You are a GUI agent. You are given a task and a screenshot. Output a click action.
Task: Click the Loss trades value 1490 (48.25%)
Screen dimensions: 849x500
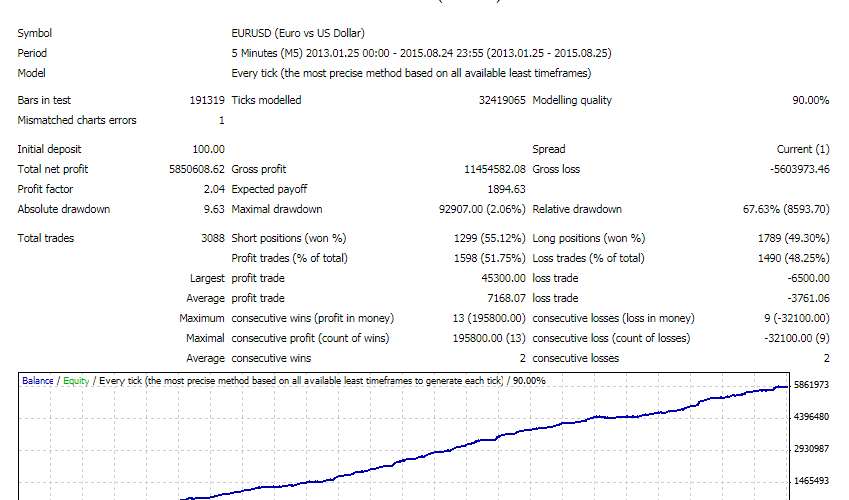(x=794, y=258)
